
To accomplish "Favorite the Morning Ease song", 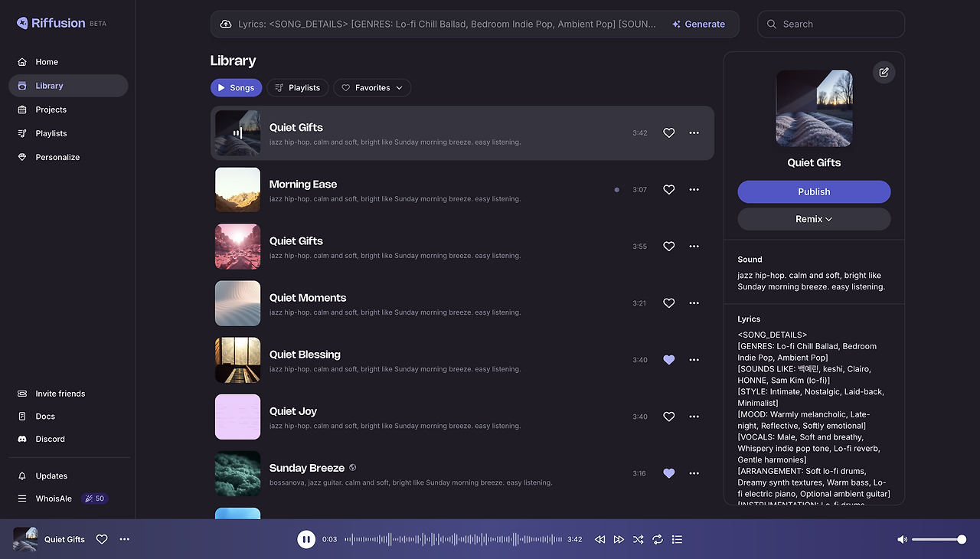I will click(x=669, y=190).
